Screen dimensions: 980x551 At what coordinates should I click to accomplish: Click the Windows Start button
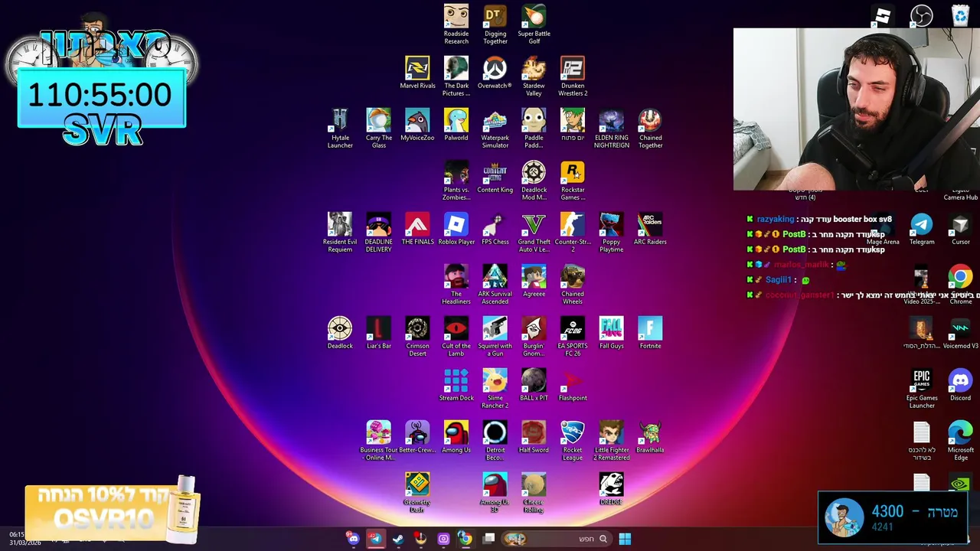pos(625,539)
